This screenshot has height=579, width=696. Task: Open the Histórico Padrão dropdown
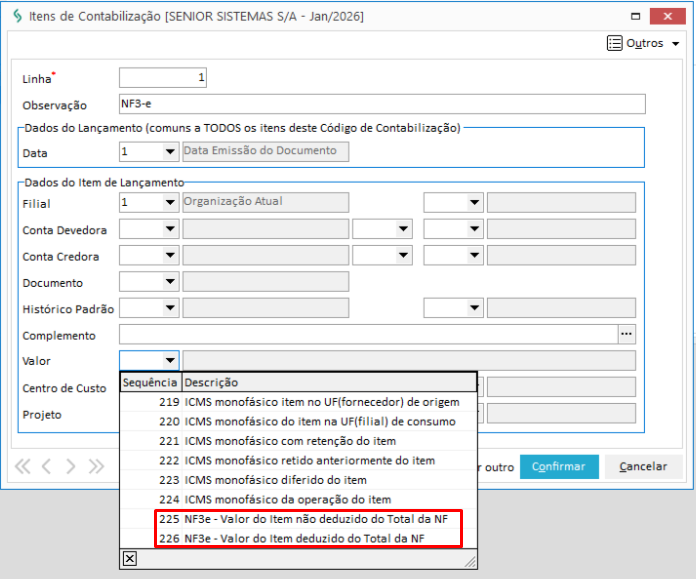170,308
